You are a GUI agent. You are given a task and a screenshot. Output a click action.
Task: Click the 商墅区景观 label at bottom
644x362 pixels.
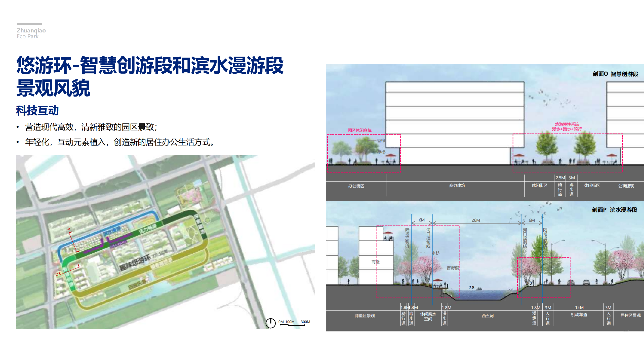pyautogui.click(x=365, y=316)
